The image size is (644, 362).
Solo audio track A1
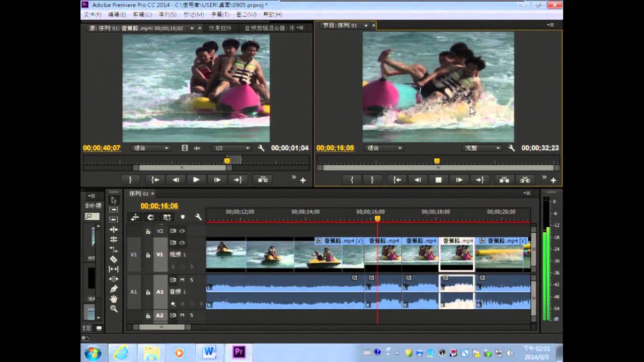(191, 280)
